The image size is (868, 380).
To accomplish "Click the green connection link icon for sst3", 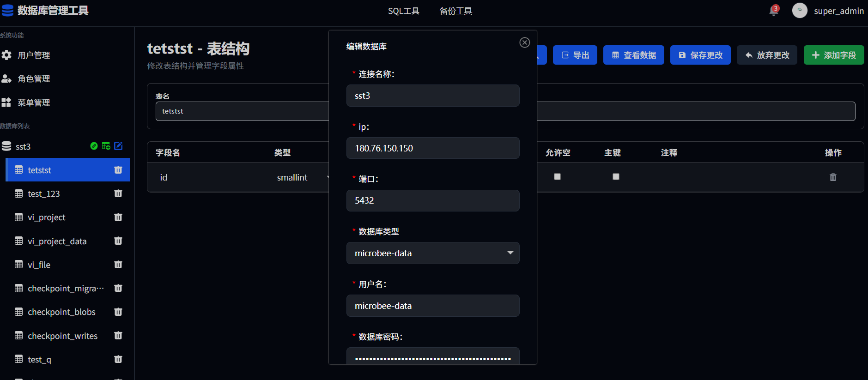I will coord(94,146).
